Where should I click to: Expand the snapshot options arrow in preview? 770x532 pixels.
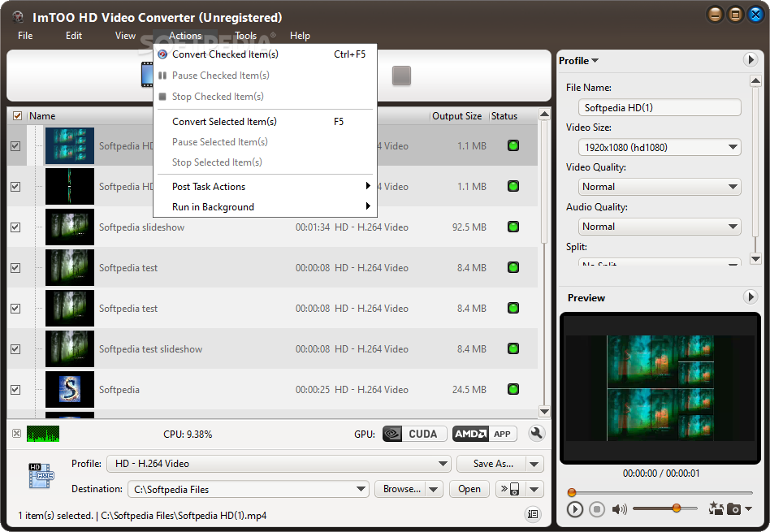(748, 509)
